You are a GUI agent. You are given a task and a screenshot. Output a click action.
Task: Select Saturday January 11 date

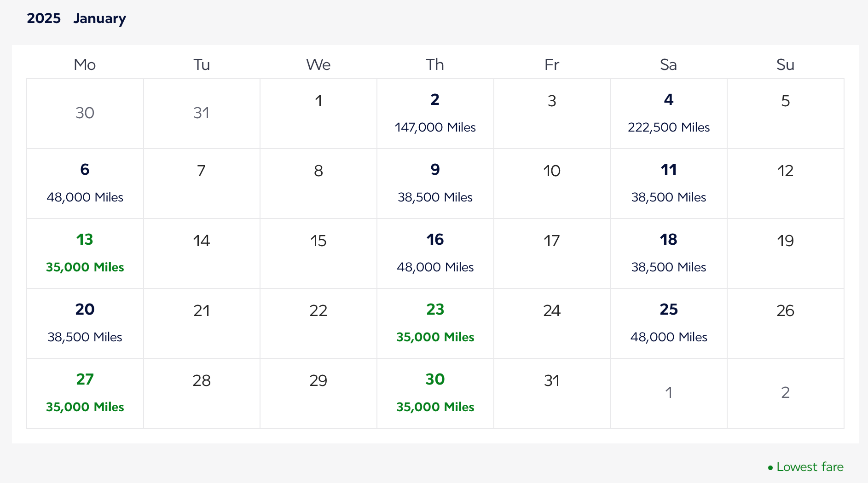tap(668, 184)
